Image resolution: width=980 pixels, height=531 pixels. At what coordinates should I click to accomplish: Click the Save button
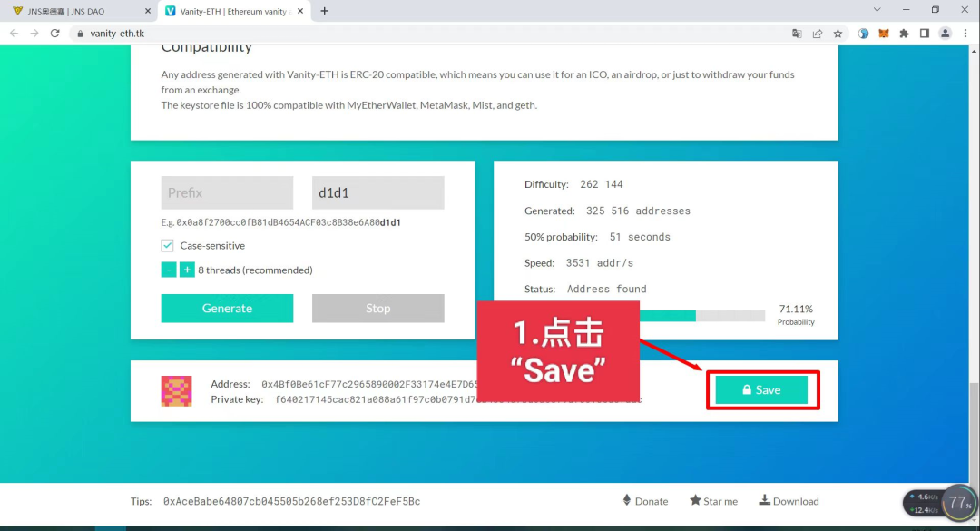(x=761, y=389)
